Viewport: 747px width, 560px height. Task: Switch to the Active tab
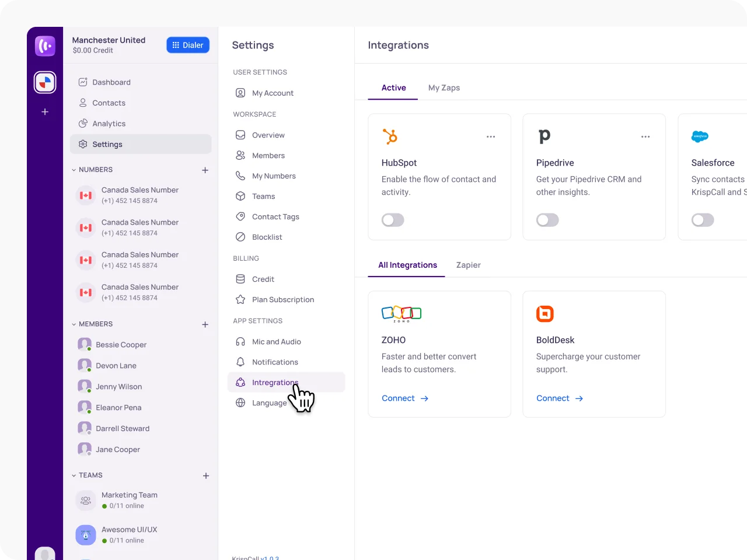(x=393, y=87)
